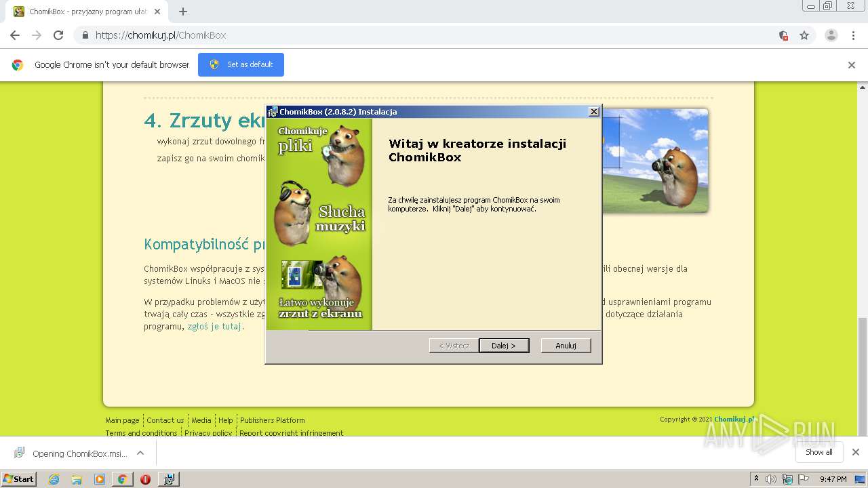This screenshot has height=488, width=868.
Task: Open Help footer link
Action: click(x=226, y=420)
